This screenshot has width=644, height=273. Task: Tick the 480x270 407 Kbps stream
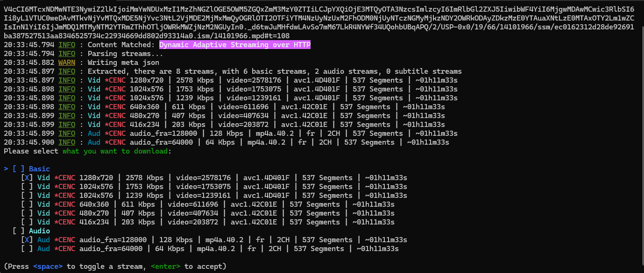(x=27, y=213)
